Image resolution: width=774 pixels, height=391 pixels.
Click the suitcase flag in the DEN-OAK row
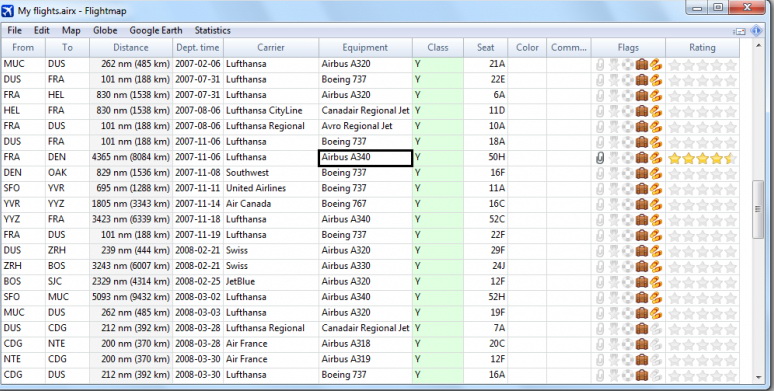click(641, 174)
